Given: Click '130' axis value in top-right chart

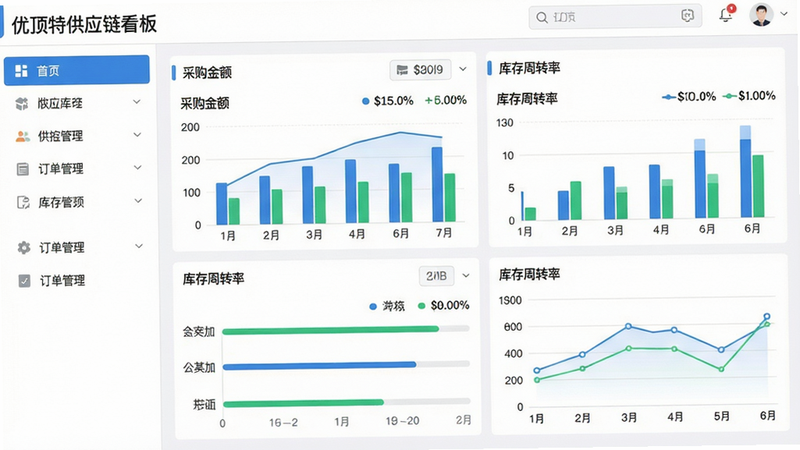Looking at the screenshot, I should 505,123.
